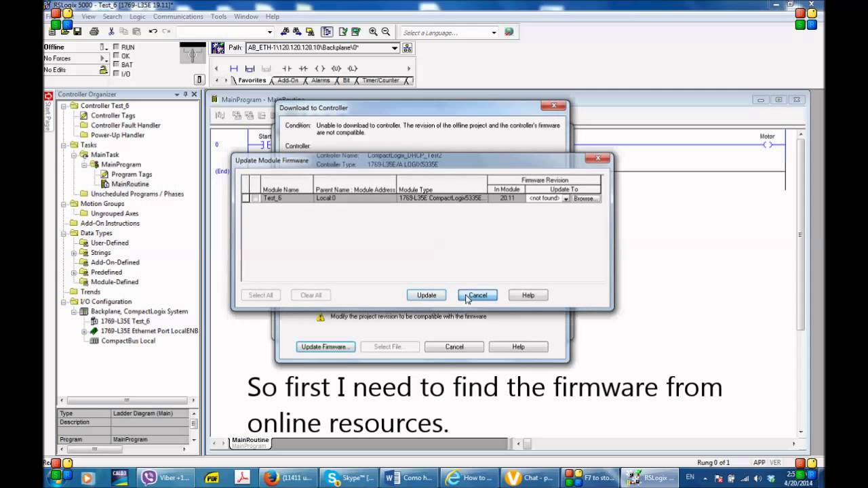Click the globe icon beside language selector
The image size is (868, 488).
(509, 32)
